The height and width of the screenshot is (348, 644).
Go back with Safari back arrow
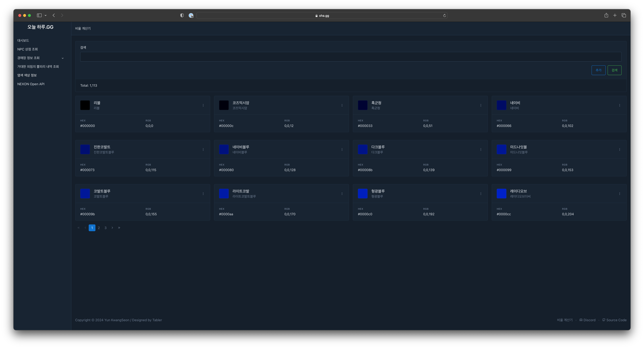pyautogui.click(x=54, y=15)
